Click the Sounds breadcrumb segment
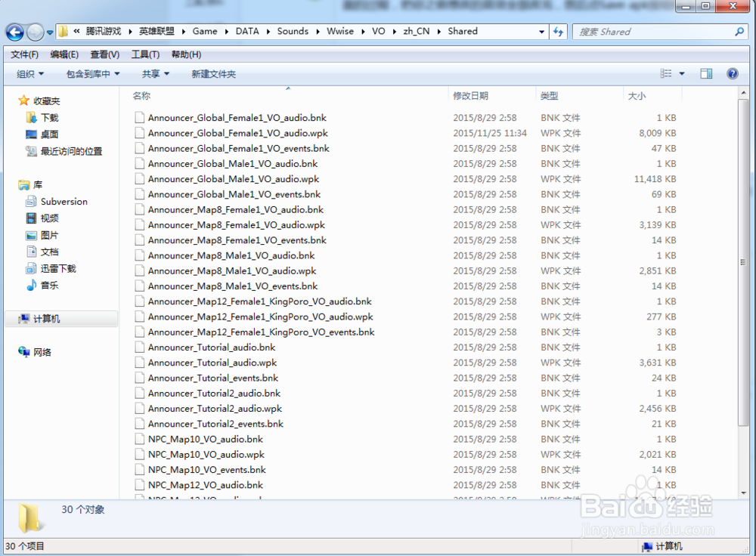 point(293,31)
